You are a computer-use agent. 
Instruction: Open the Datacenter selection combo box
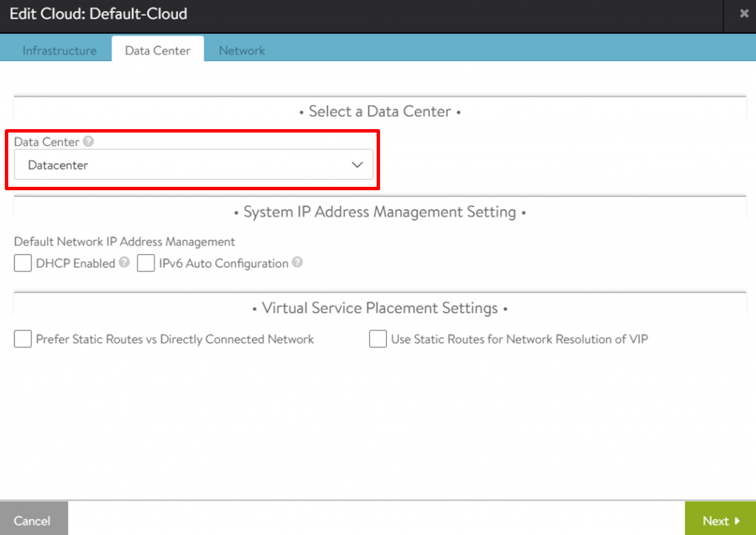pyautogui.click(x=193, y=165)
